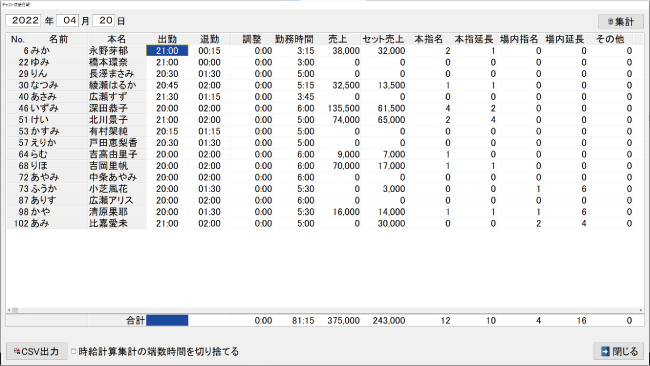Click sales value 135,500 for いずみ
Viewport: 650px width, 366px height.
(344, 108)
